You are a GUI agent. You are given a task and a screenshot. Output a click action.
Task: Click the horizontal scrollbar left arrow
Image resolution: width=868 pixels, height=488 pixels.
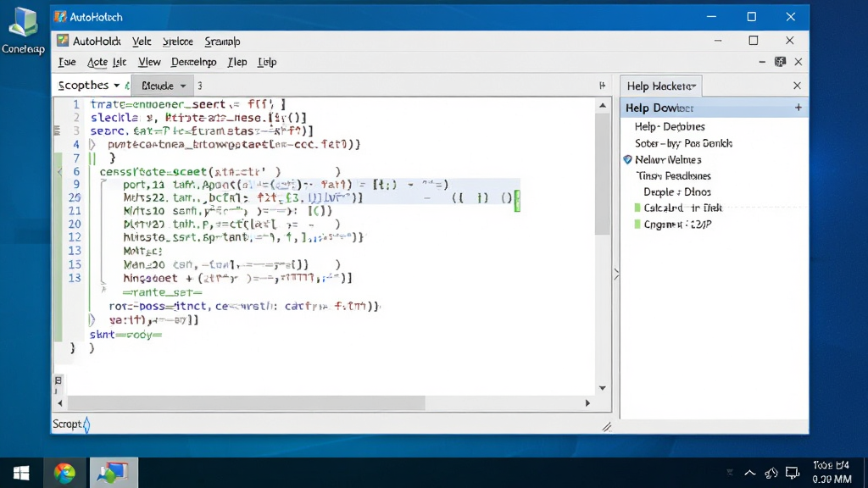tap(60, 403)
